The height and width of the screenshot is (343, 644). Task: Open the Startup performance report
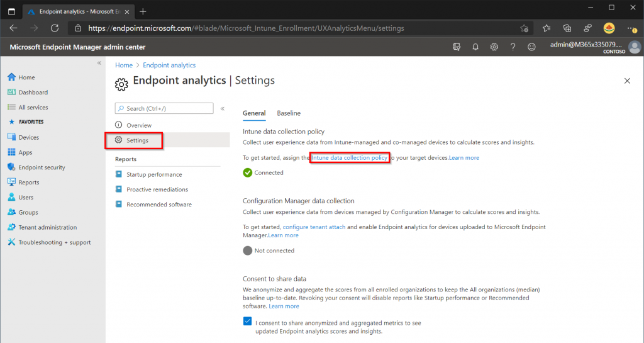[154, 174]
